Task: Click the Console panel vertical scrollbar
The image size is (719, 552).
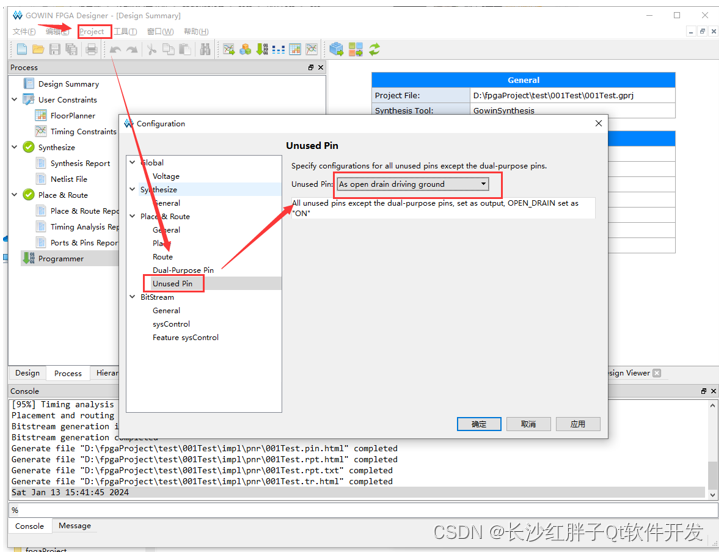Action: (712, 449)
